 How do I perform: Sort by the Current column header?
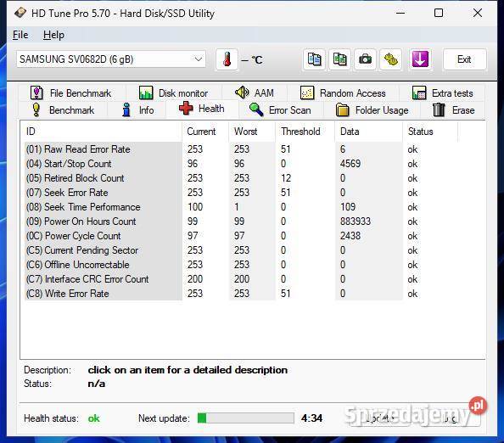[x=205, y=132]
